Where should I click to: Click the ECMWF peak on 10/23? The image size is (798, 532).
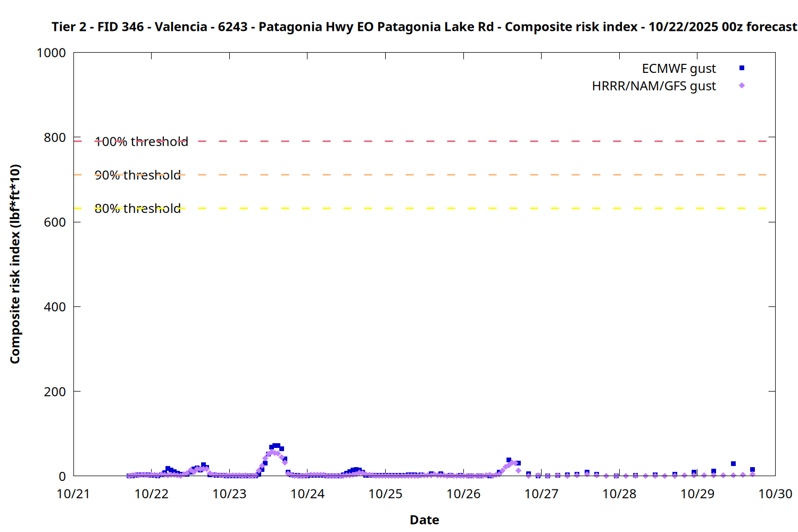coord(275,446)
